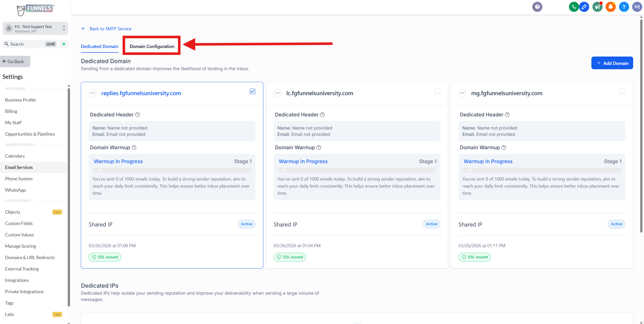Screen dimensions: 644x324
Task: Open the orange bell notifications
Action: click(610, 7)
